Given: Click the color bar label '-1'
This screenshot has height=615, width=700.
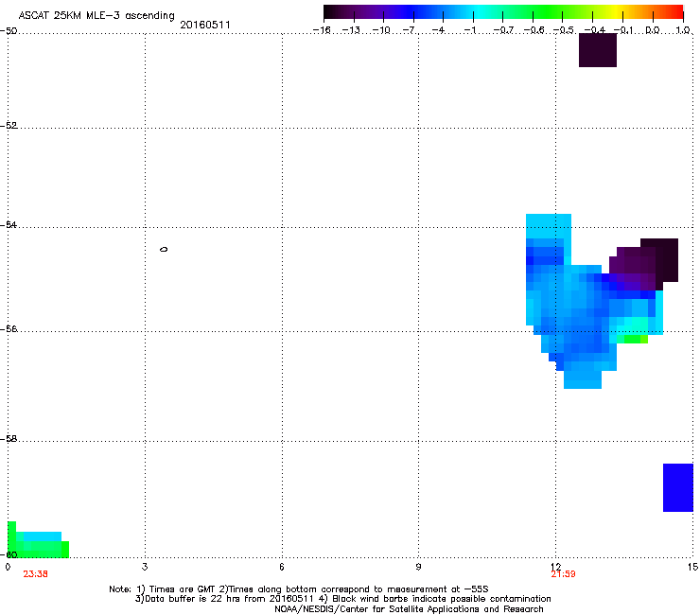Looking at the screenshot, I should click(x=469, y=30).
